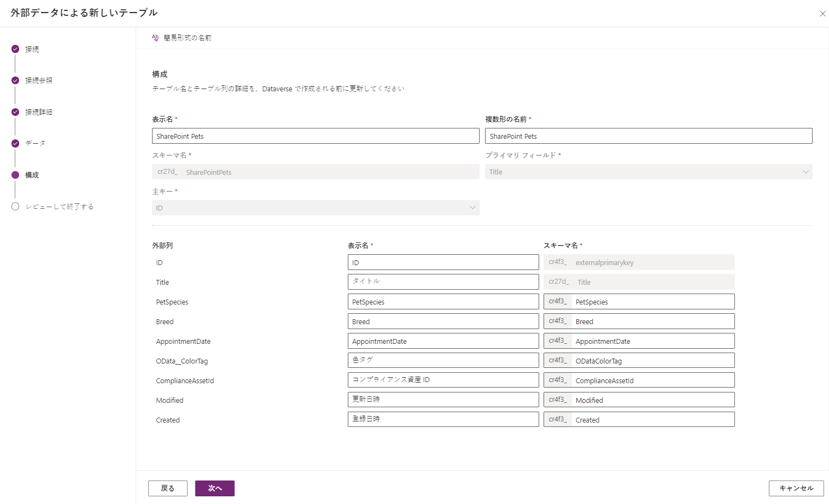Focus the 更新日時 display name field
Image resolution: width=829 pixels, height=504 pixels.
(x=443, y=400)
